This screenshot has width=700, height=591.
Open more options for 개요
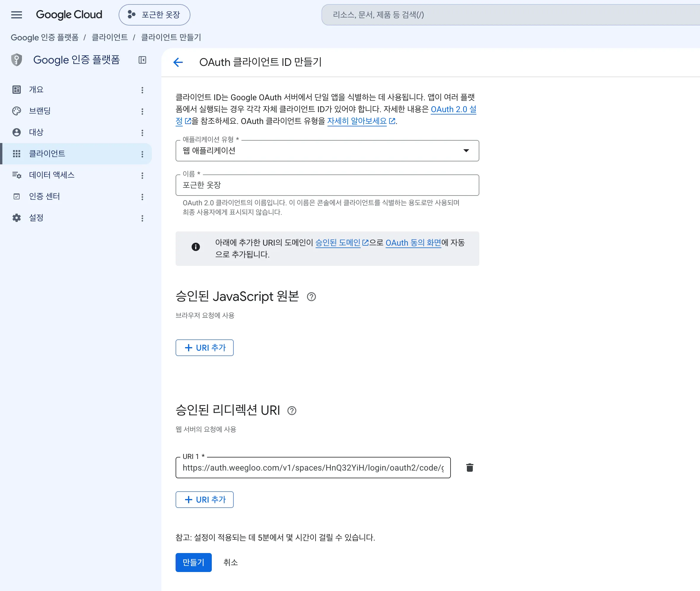142,90
